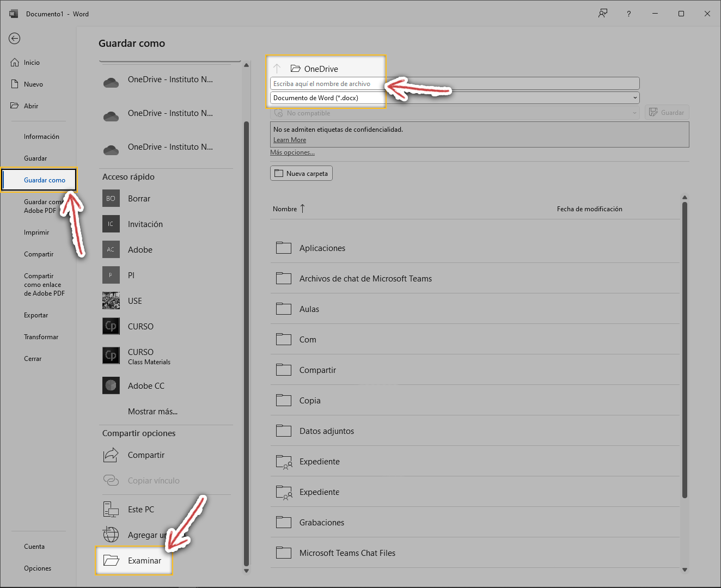Open Este PC location
Screen dimensions: 721x588
141,510
